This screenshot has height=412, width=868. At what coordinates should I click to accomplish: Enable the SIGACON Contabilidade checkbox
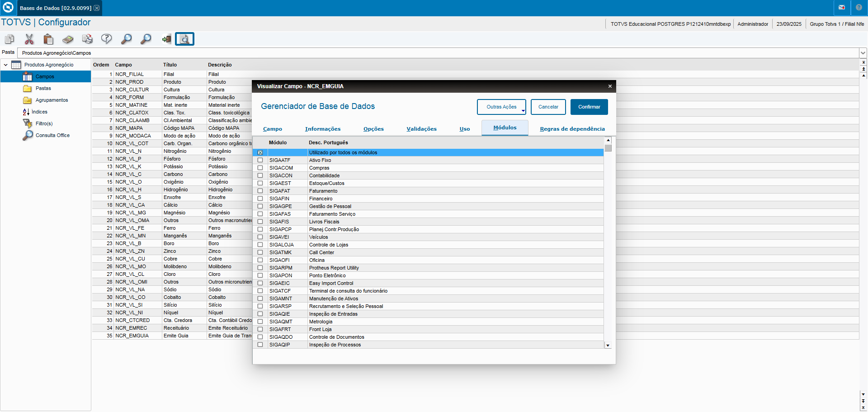point(260,175)
